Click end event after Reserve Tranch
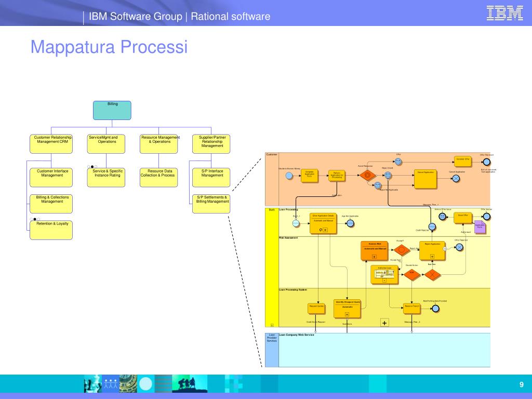This screenshot has width=532, height=399. pyautogui.click(x=435, y=309)
